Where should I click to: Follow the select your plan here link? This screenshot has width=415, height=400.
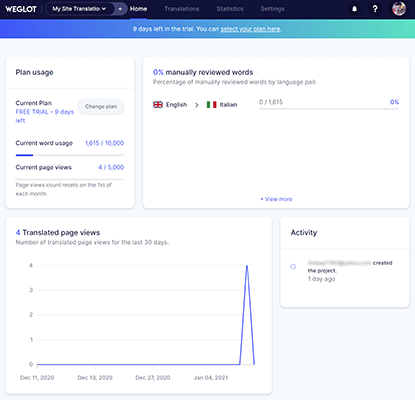250,29
